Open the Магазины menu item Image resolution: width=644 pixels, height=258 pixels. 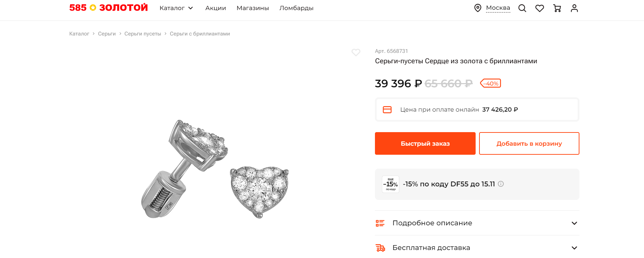pos(253,8)
